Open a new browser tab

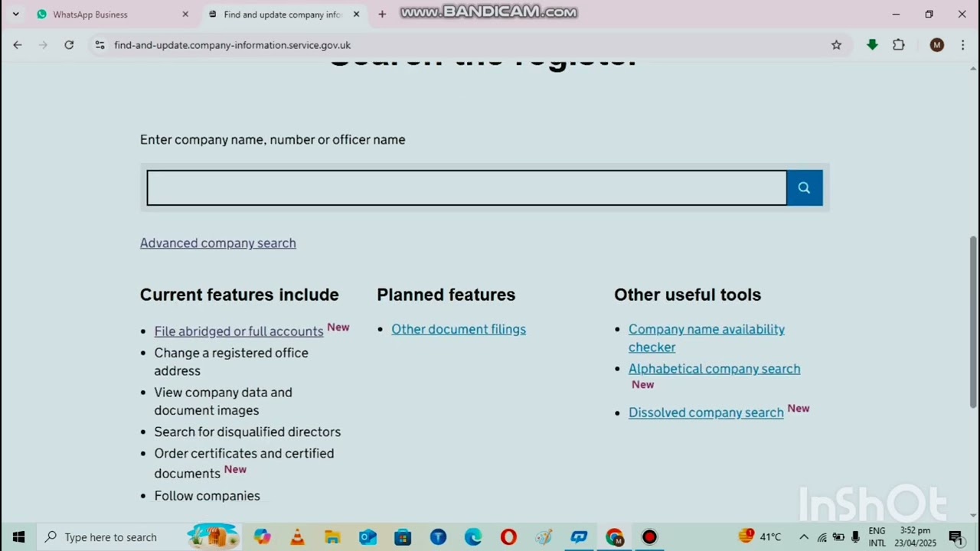(x=382, y=15)
